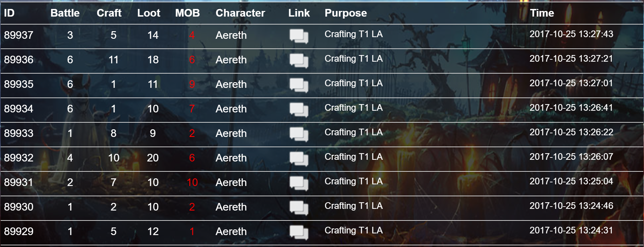This screenshot has width=644, height=247.
Task: Click the Purpose column header
Action: click(346, 13)
